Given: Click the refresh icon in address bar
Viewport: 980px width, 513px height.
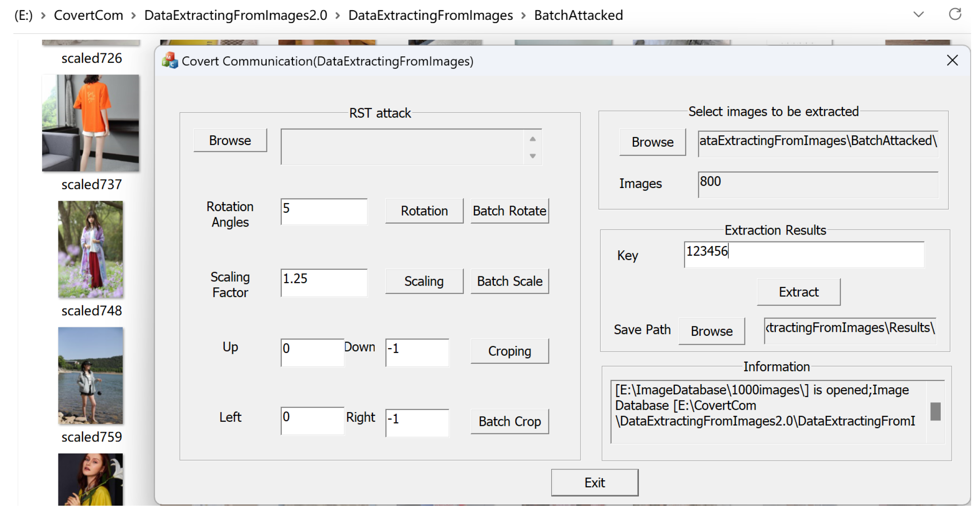Looking at the screenshot, I should point(954,15).
